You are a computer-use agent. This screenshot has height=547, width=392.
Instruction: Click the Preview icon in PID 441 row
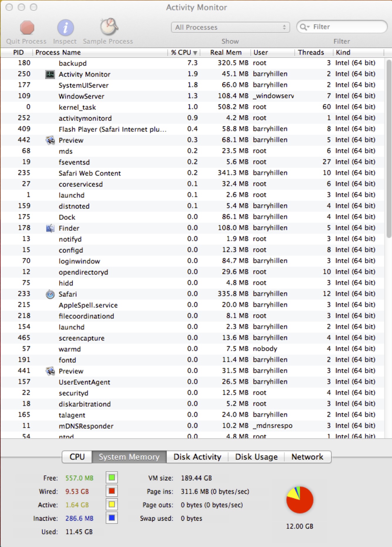point(50,371)
